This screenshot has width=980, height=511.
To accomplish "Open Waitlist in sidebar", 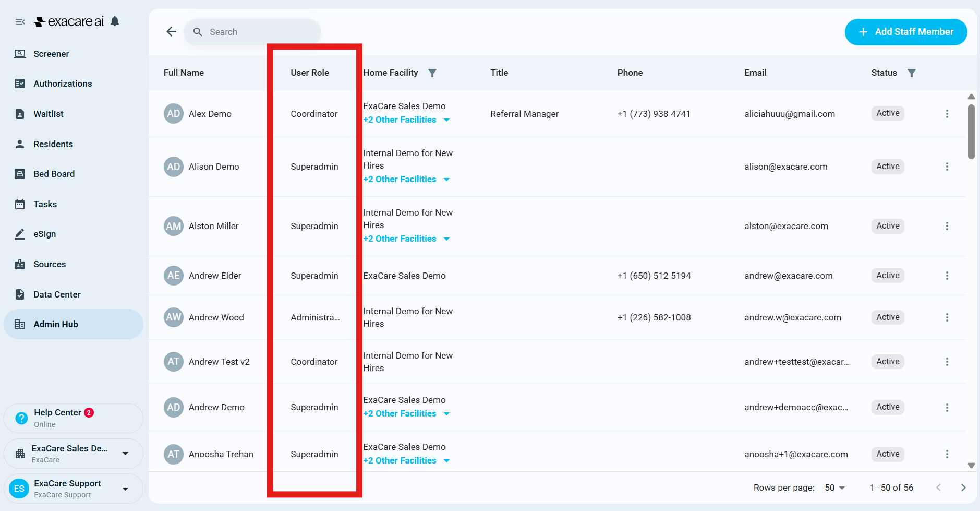I will point(74,114).
